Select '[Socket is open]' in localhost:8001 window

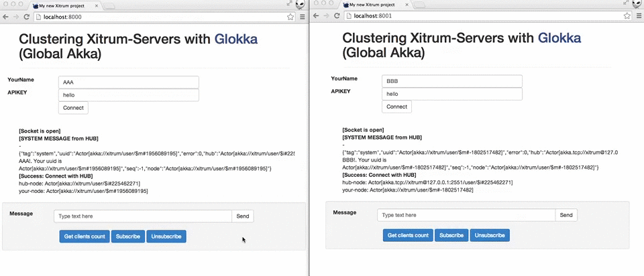pos(363,129)
